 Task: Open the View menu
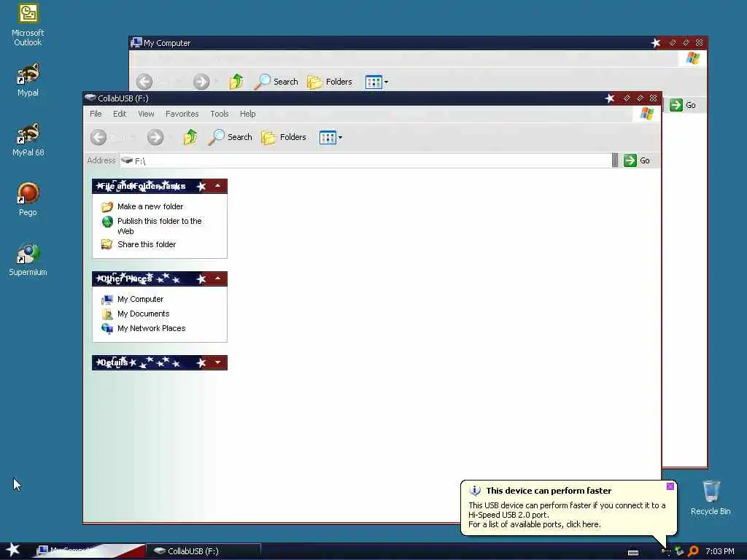[x=146, y=114]
